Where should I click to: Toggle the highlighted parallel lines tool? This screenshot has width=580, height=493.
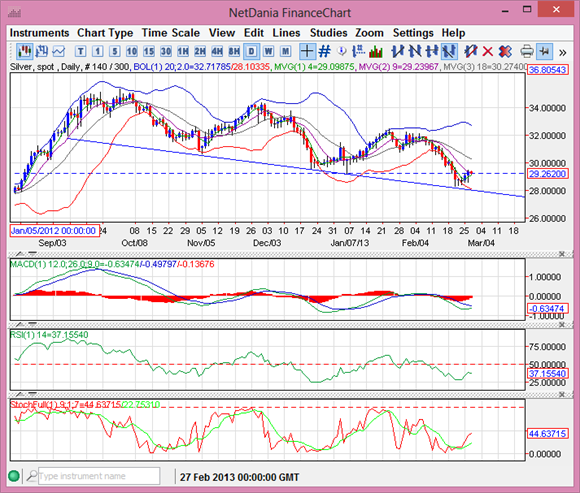click(x=449, y=51)
